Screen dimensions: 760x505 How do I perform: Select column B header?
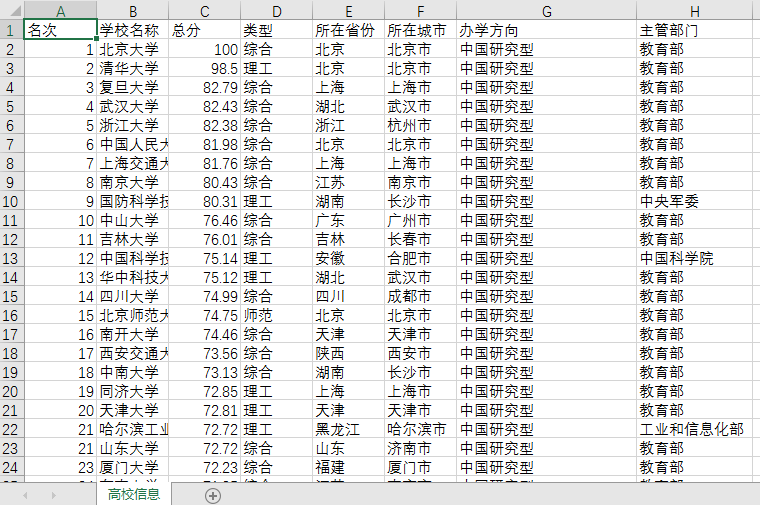133,11
